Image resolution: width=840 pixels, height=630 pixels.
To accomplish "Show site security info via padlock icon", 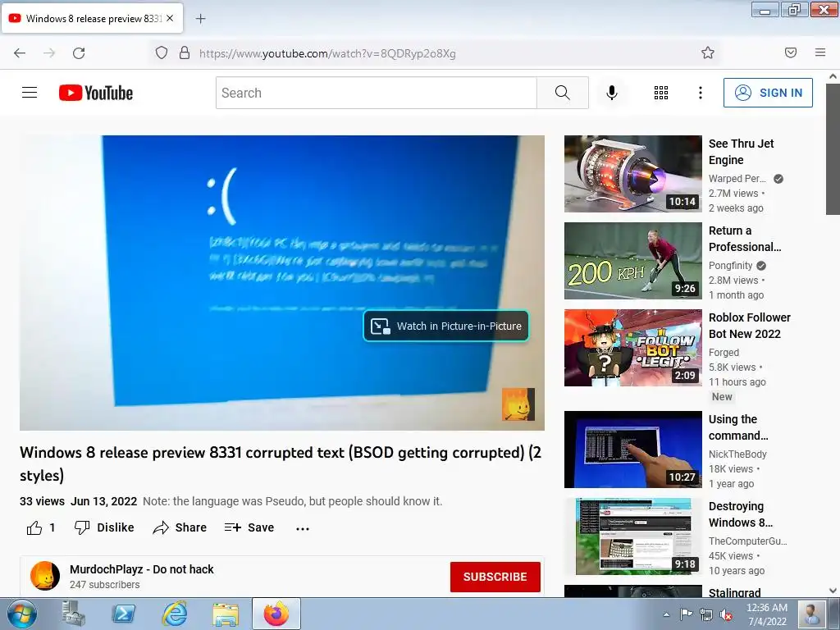I will [x=185, y=52].
